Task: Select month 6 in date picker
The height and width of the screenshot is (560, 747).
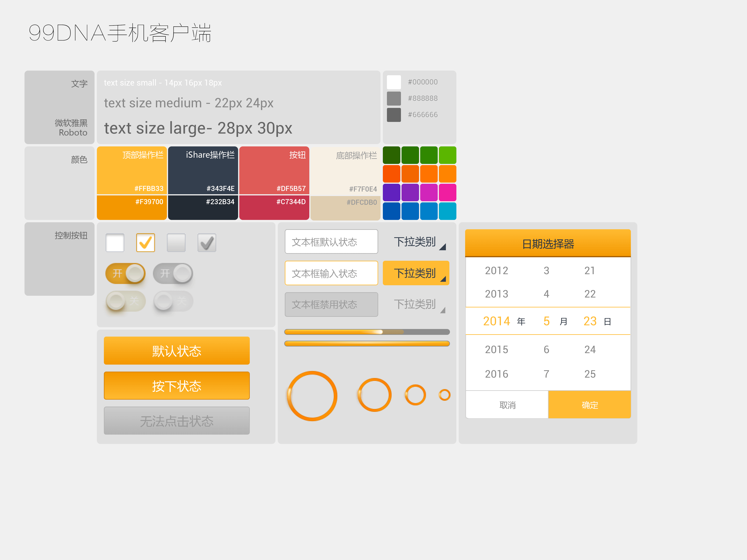Action: click(546, 349)
